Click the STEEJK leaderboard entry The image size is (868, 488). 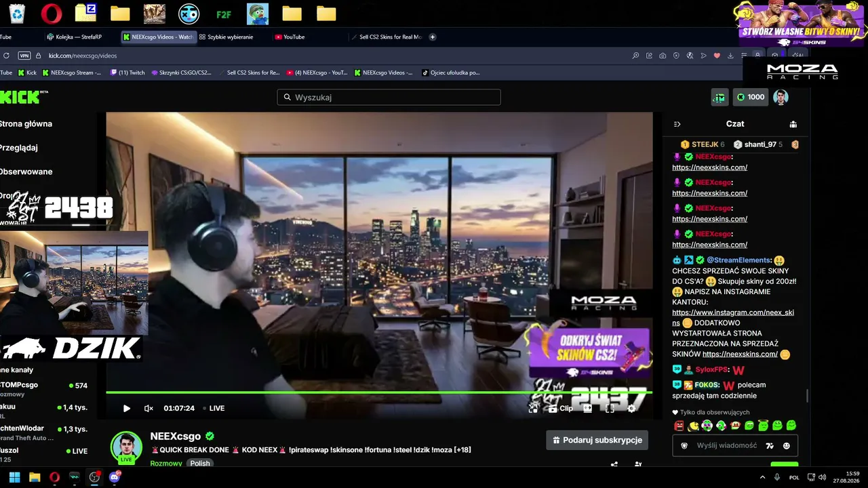pyautogui.click(x=703, y=144)
